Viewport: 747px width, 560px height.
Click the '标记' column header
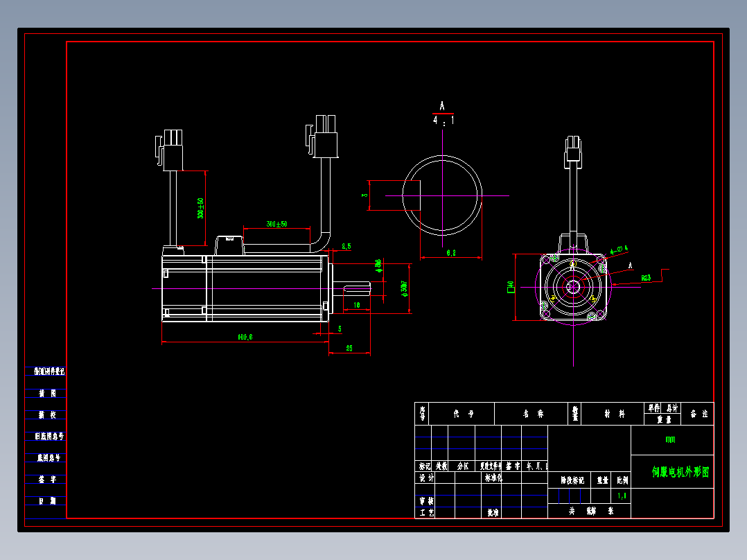[425, 466]
